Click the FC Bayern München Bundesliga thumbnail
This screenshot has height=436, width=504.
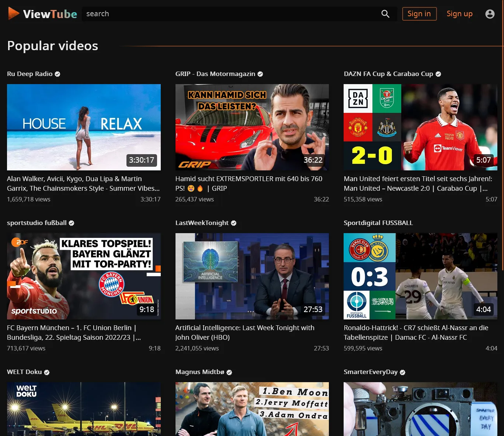coord(84,276)
